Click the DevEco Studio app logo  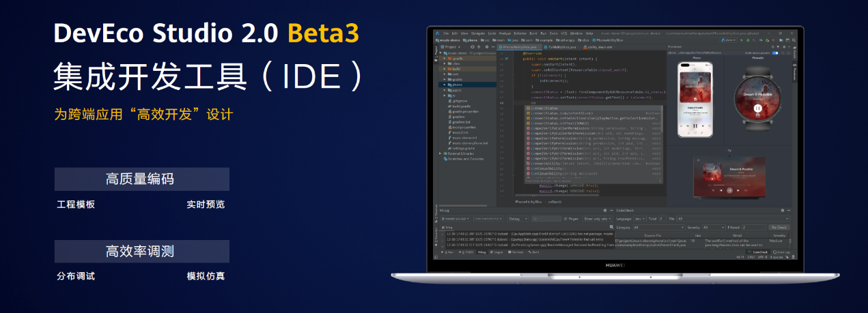click(438, 33)
